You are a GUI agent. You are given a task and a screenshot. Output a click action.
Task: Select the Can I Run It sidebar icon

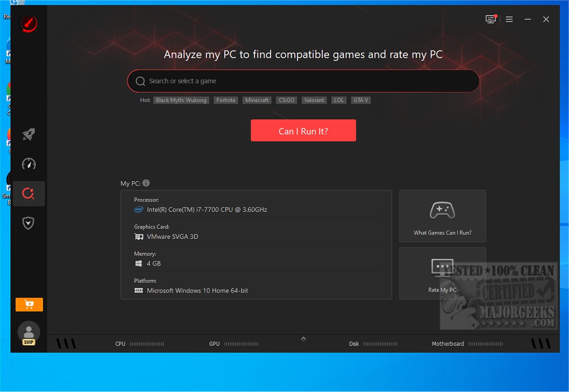pos(29,193)
